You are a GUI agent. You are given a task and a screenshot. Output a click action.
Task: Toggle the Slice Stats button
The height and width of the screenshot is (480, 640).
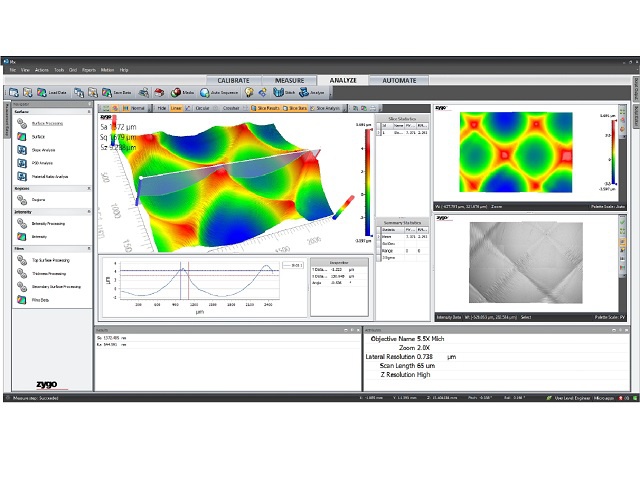click(x=296, y=106)
